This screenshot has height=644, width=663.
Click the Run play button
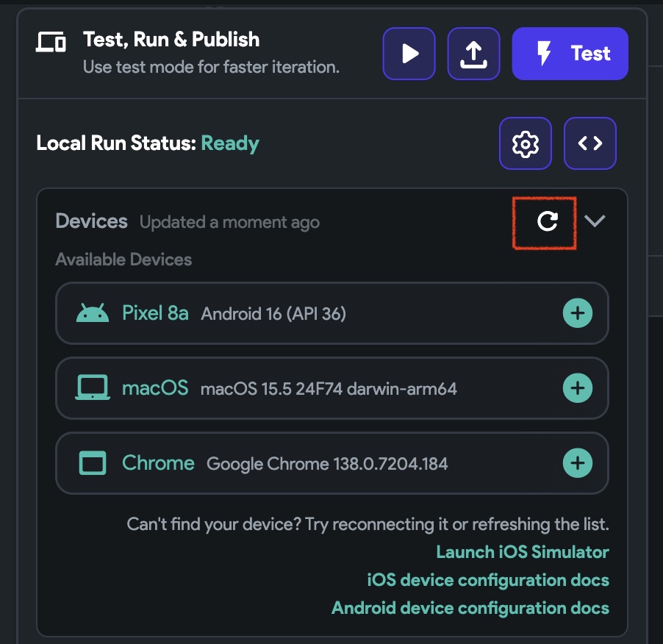click(409, 54)
